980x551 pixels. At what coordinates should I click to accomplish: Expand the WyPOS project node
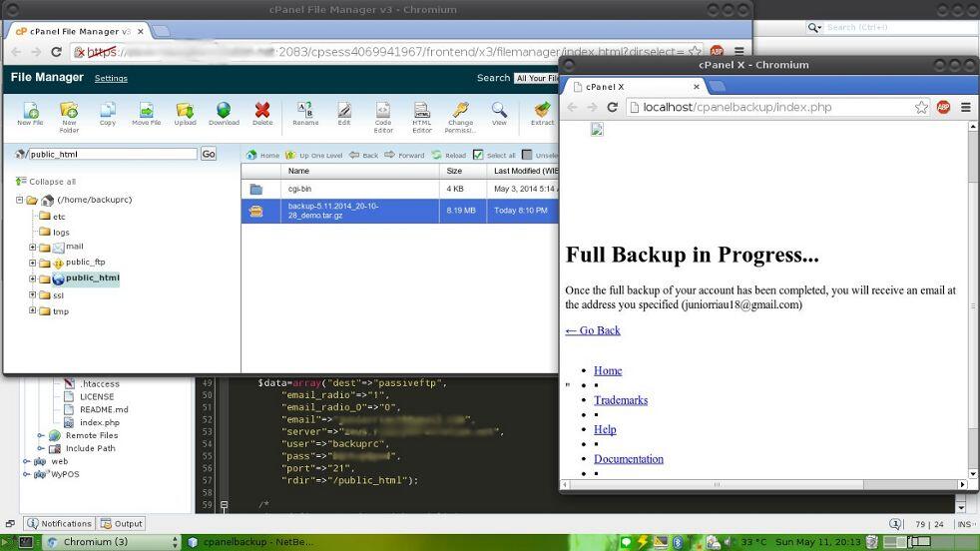point(27,474)
